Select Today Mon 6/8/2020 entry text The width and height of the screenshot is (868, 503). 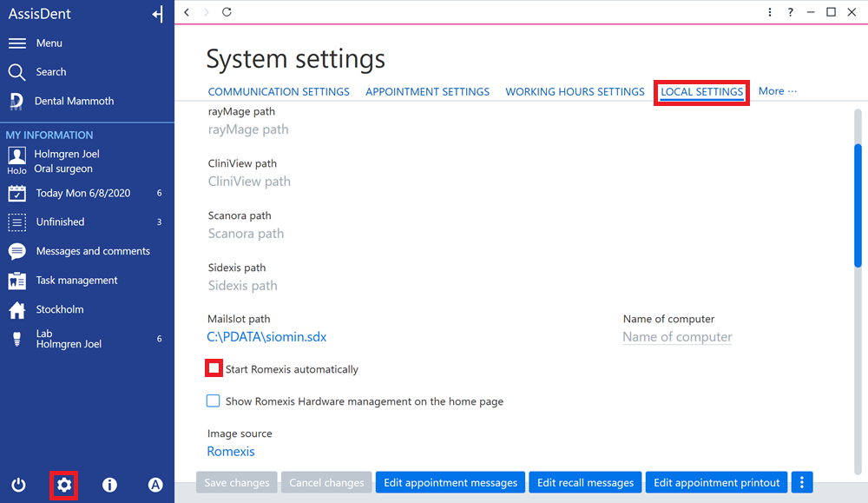coord(83,194)
